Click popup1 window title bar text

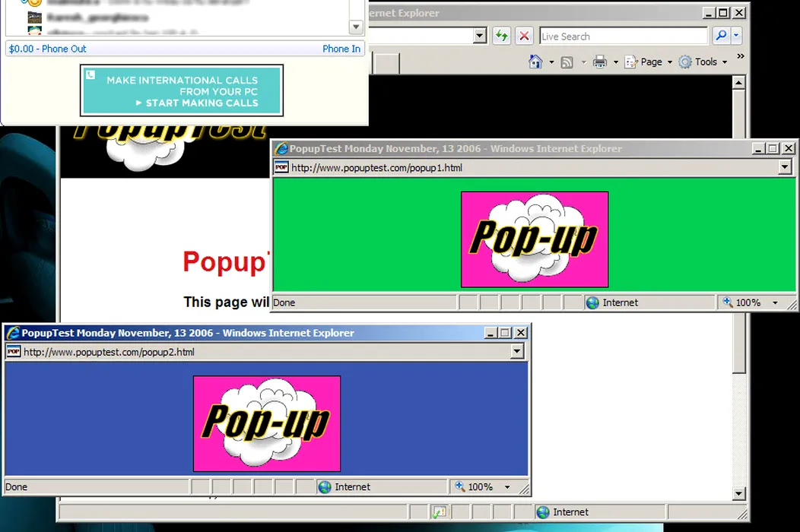(x=456, y=148)
